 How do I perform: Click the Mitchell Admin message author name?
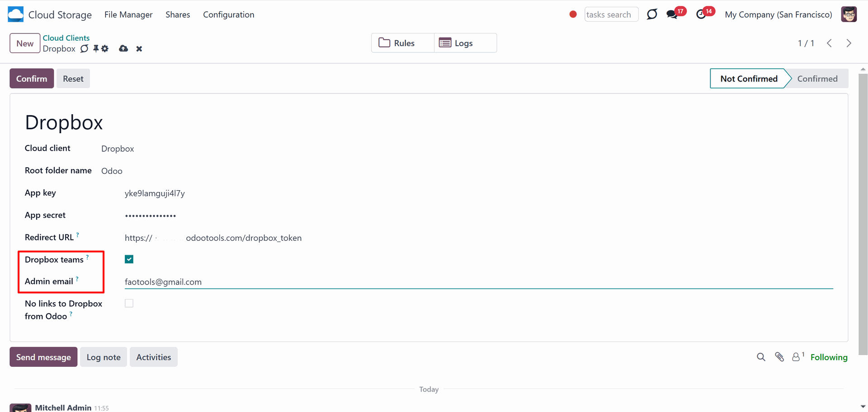coord(63,407)
